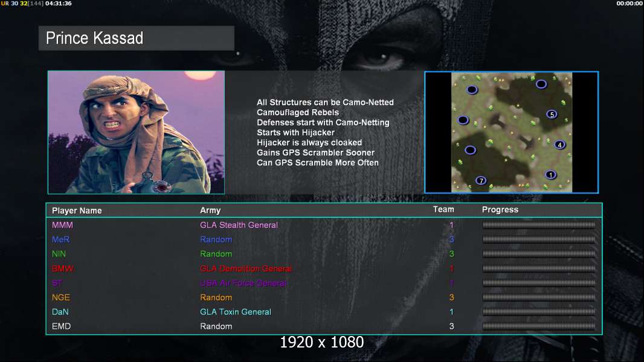644x362 pixels.
Task: Click MeR's loading progress bar
Action: pos(539,240)
